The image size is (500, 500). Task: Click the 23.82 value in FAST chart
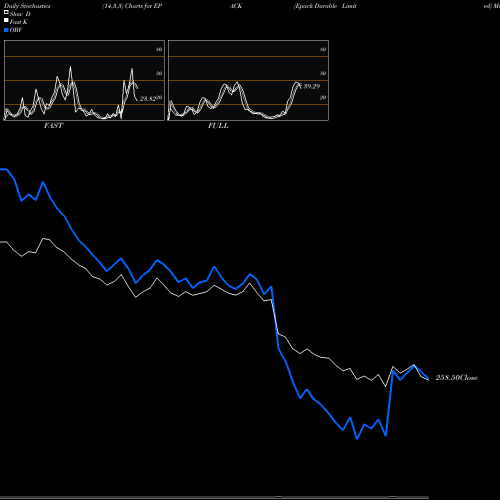(x=148, y=99)
